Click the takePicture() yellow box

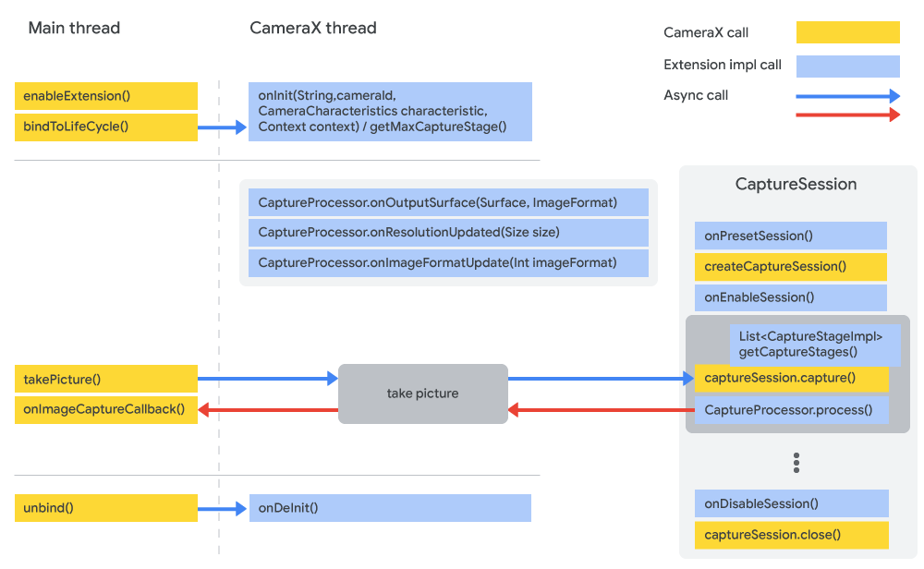(x=105, y=379)
